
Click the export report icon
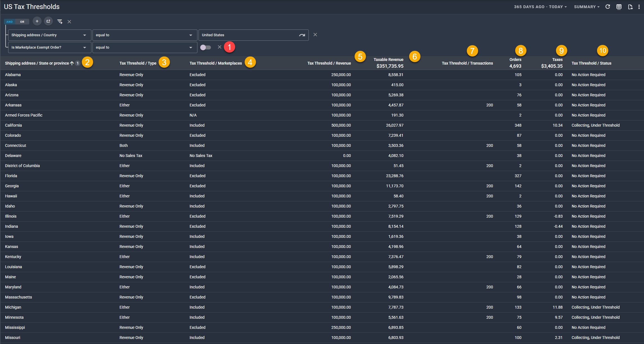[x=630, y=7]
